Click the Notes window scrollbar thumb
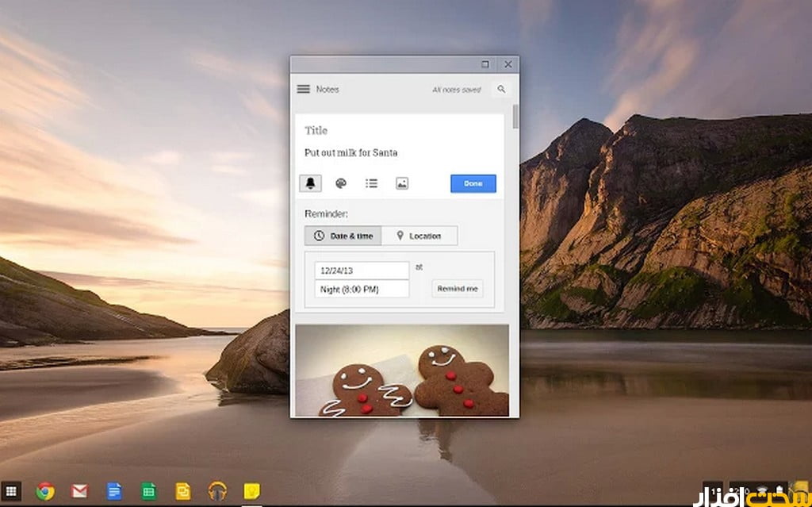Screen dimensions: 812x507 [x=515, y=116]
